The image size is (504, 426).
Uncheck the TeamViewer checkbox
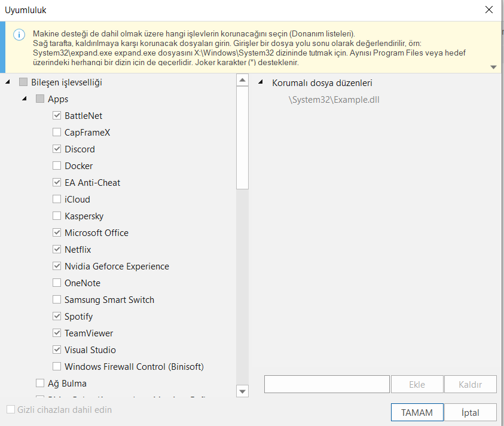click(57, 333)
